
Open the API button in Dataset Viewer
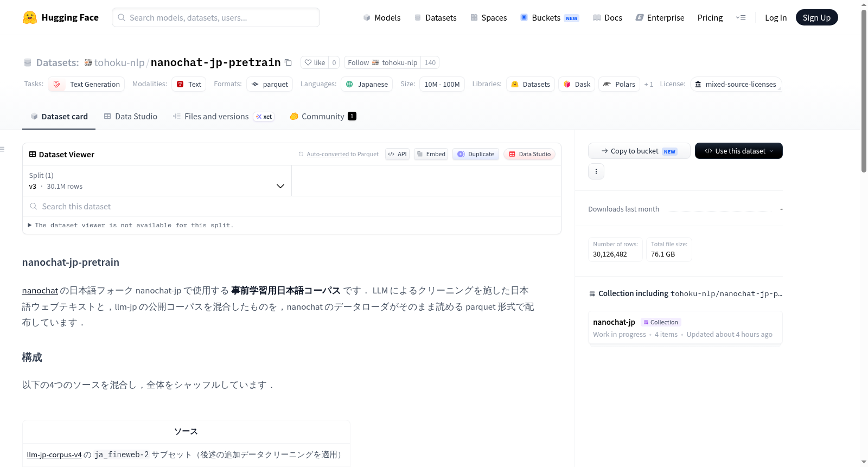397,154
